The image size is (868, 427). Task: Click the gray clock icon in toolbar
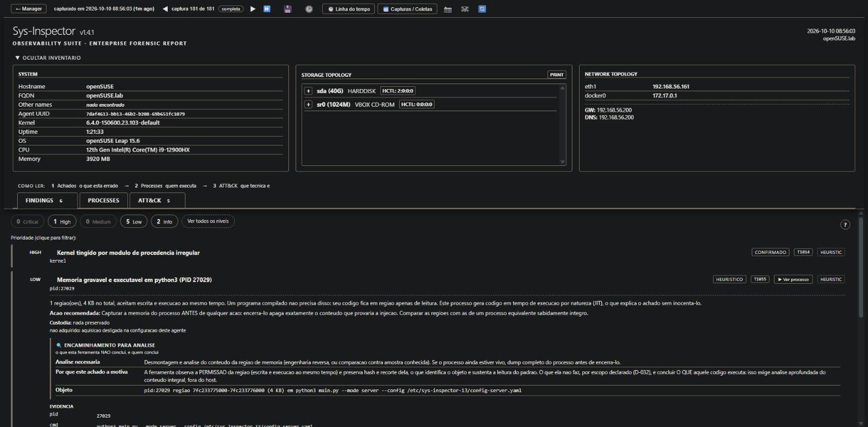pos(309,9)
